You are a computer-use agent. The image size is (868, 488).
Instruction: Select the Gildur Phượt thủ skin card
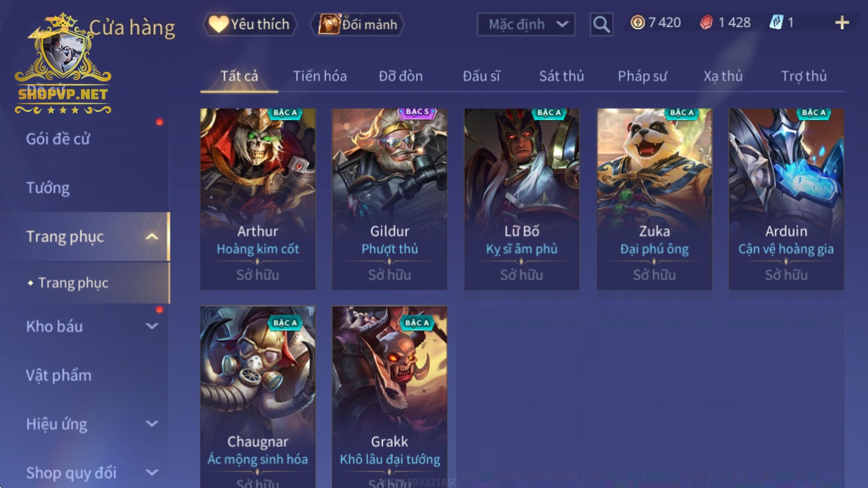click(x=390, y=199)
